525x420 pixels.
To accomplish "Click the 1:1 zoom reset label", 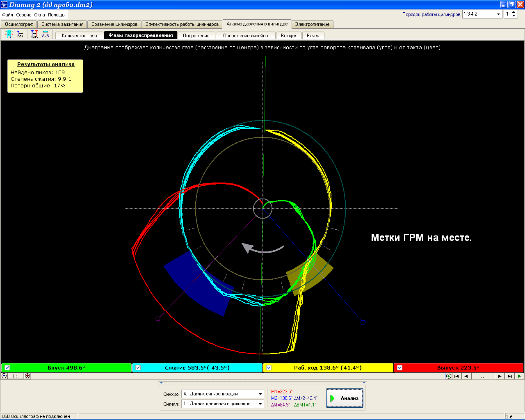I will pos(16,376).
